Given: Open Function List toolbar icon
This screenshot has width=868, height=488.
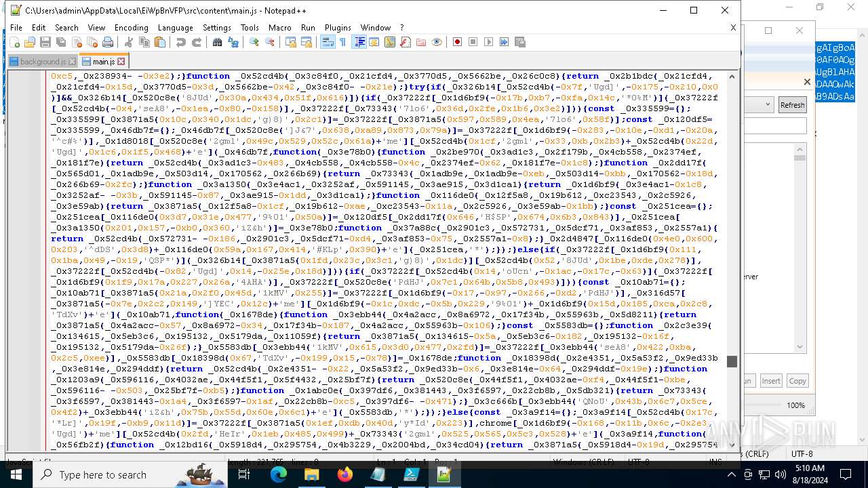Looking at the screenshot, I should 406,42.
